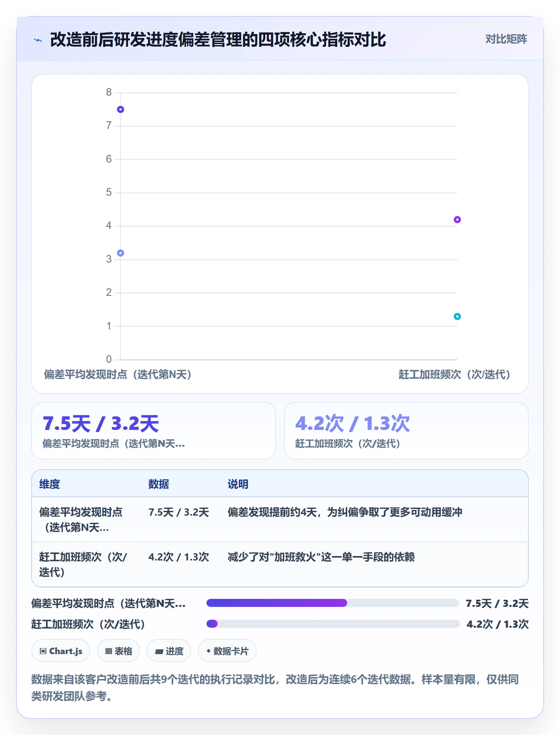The height and width of the screenshot is (735, 560).
Task: Click the 赶工加班频次 progress bar
Action: point(332,624)
